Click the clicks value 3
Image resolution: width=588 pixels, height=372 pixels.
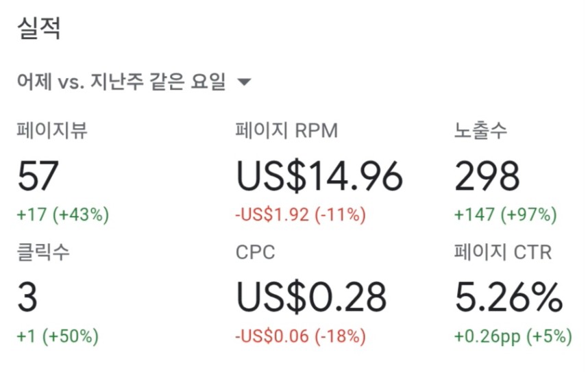click(x=27, y=297)
